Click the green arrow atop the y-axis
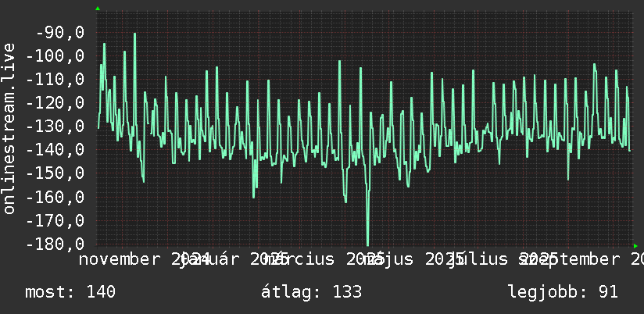The width and height of the screenshot is (644, 314). 98,9
